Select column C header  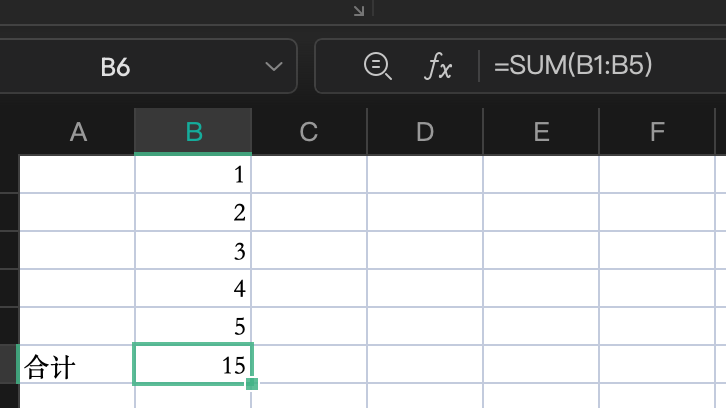click(x=309, y=131)
